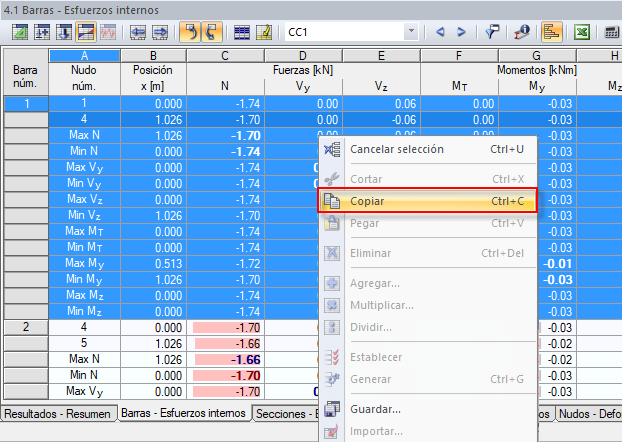Toggle the first highlighted curved arrow icon
Viewport: 622px width, 442px height.
coord(190,32)
